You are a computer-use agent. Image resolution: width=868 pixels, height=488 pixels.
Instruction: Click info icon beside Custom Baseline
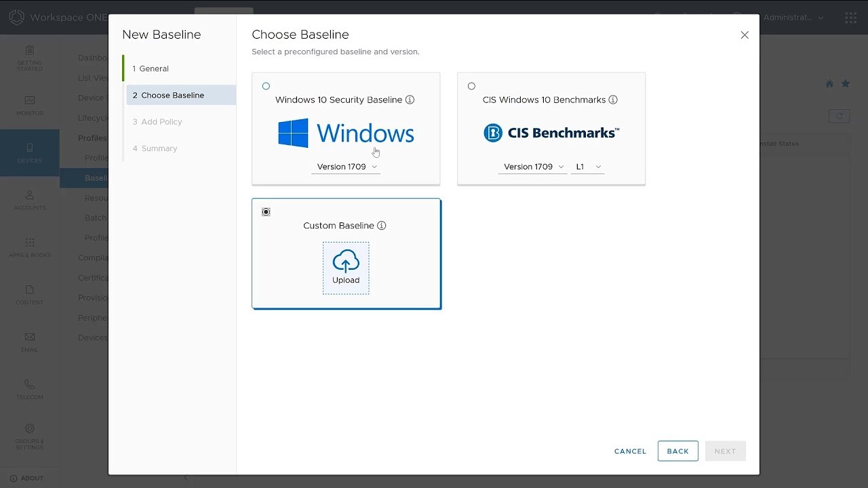pos(382,226)
